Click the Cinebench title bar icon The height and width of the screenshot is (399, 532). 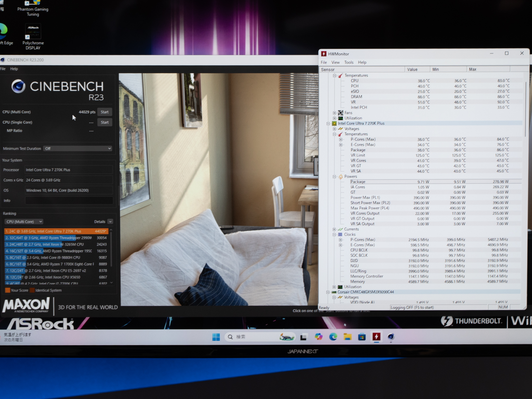3,60
